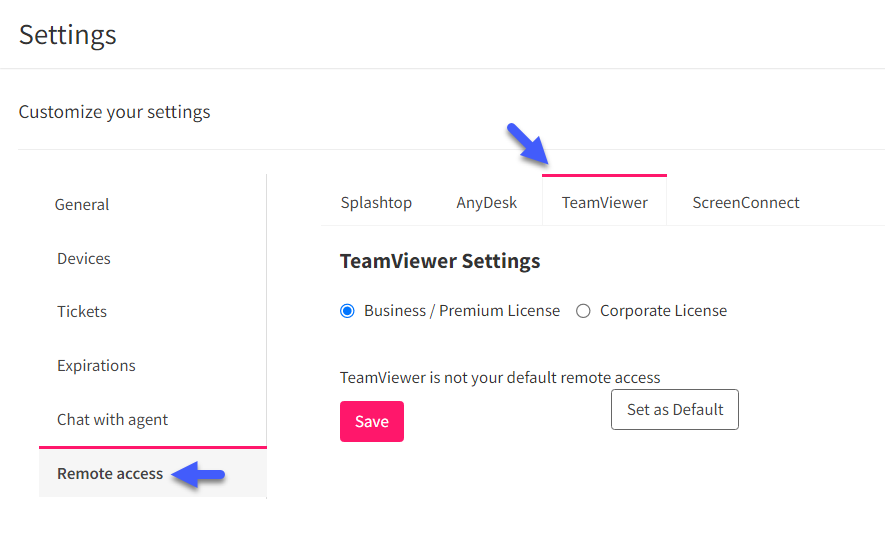The width and height of the screenshot is (885, 552).
Task: Click the pink Save button
Action: click(x=372, y=422)
